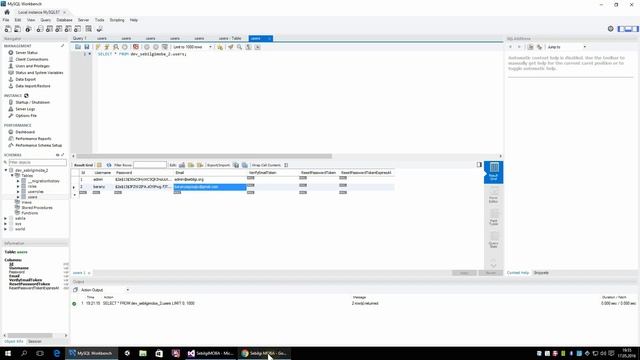Click the Stop execution icon
640x360 pixels.
(125, 47)
